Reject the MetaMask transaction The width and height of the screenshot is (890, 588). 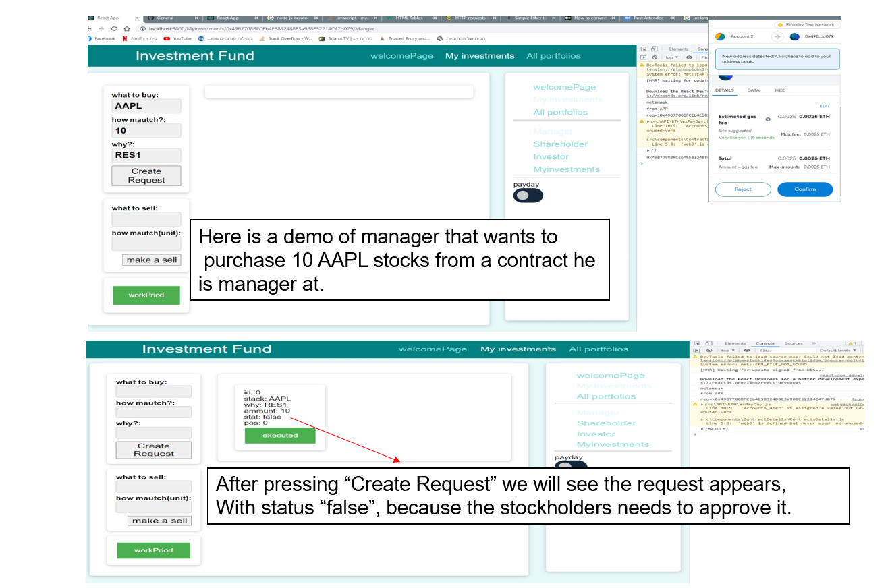point(743,189)
